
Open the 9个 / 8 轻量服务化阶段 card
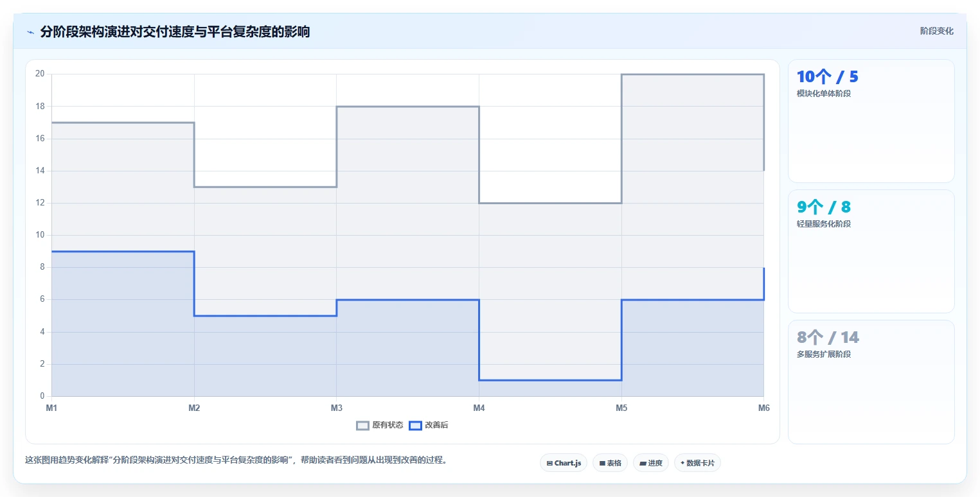pyautogui.click(x=871, y=251)
